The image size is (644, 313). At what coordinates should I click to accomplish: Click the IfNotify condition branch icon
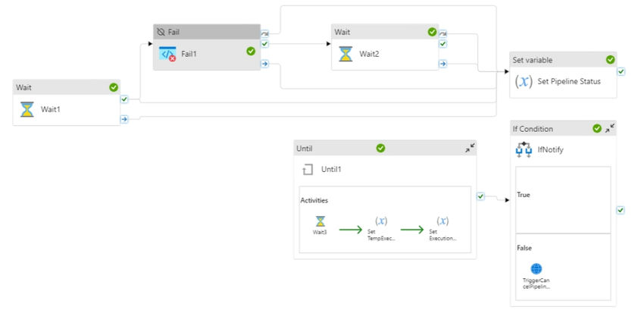coord(524,150)
